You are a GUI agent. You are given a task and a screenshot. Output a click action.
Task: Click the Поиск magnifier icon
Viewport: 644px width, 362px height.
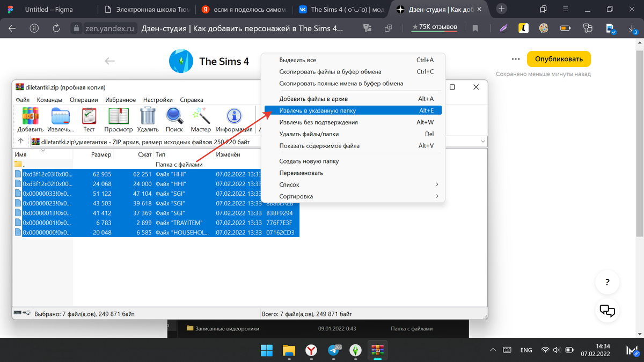click(174, 116)
